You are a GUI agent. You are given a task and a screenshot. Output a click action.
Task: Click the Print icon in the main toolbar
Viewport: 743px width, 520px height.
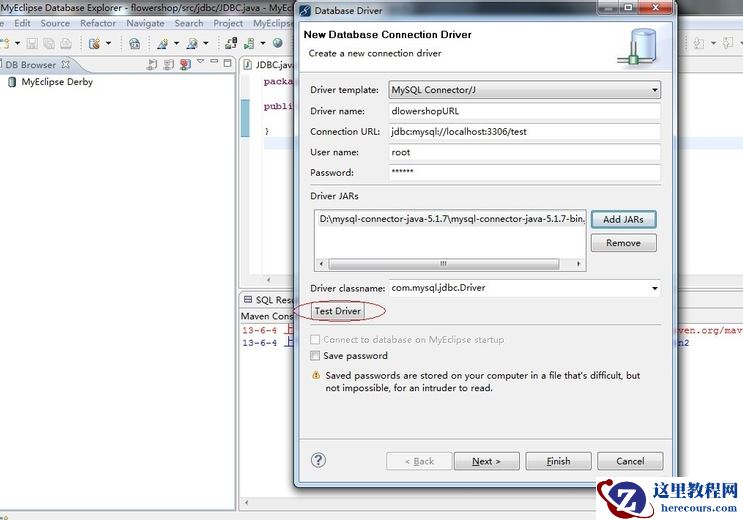(x=66, y=44)
